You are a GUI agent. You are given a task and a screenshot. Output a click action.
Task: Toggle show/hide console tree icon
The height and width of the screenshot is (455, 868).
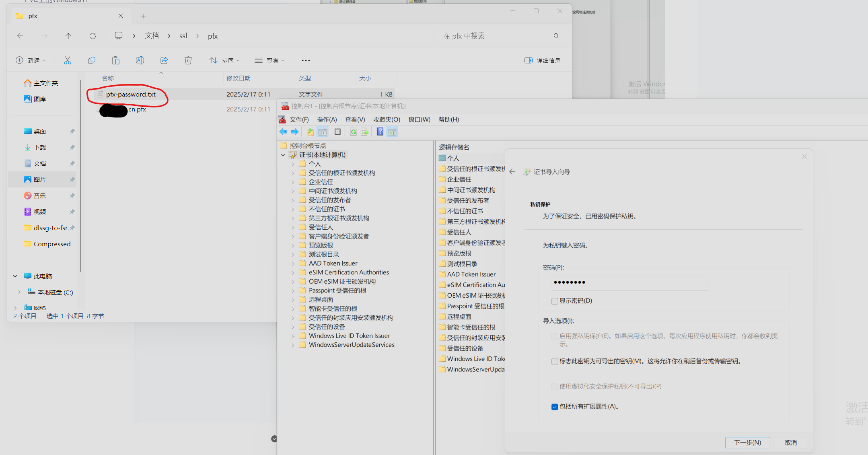(322, 132)
